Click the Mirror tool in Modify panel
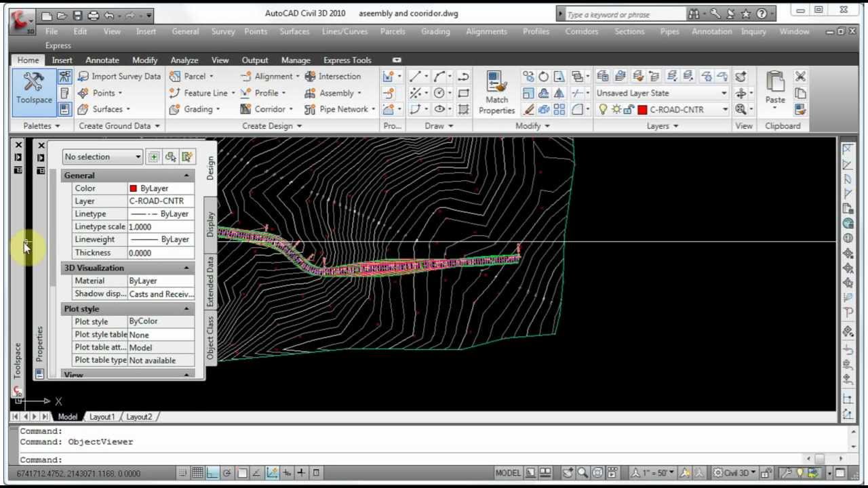This screenshot has width=868, height=488. (x=559, y=93)
